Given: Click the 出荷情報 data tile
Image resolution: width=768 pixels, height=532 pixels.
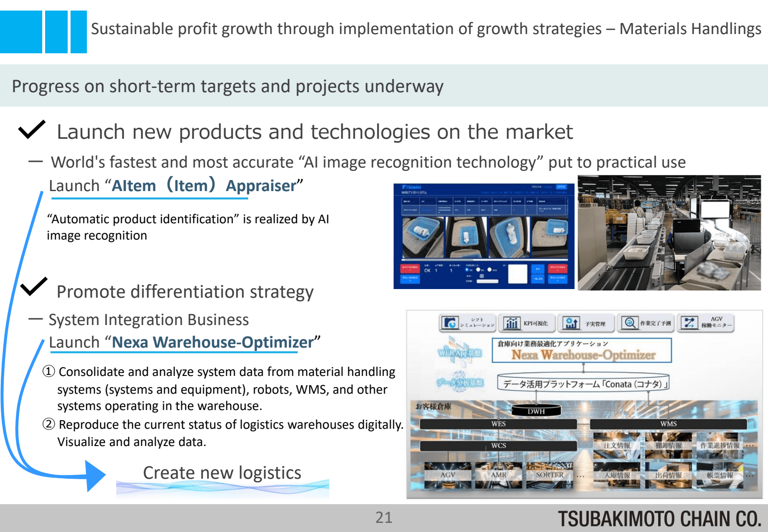Looking at the screenshot, I should tap(669, 475).
